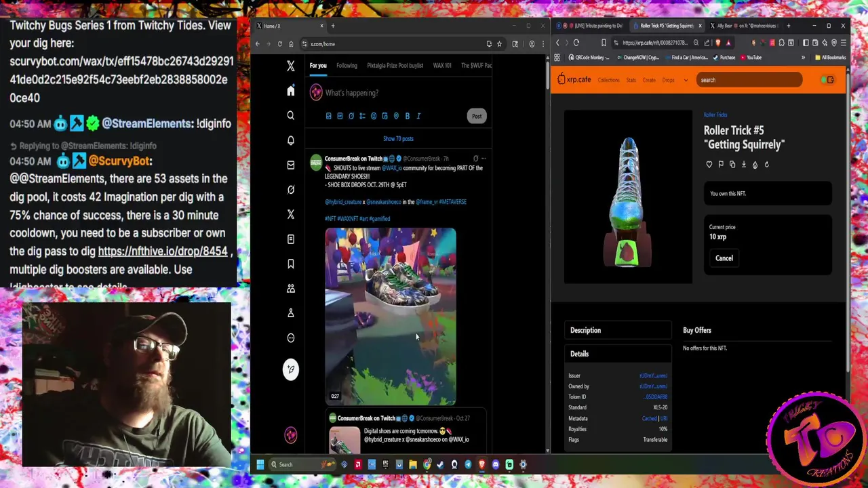
Task: Click xrp.cafe search field
Action: pyautogui.click(x=749, y=80)
